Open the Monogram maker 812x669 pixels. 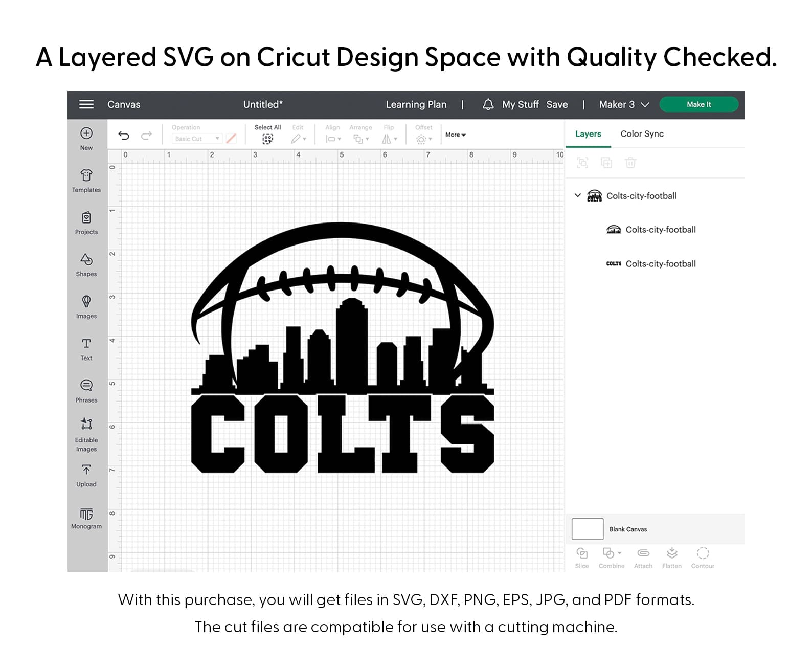pos(86,518)
